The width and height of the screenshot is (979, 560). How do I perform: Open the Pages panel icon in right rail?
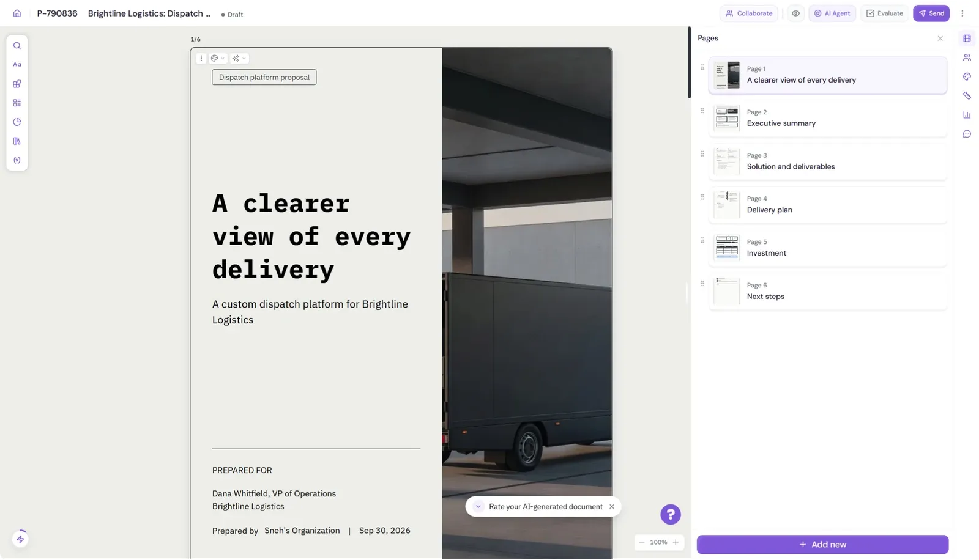click(967, 39)
